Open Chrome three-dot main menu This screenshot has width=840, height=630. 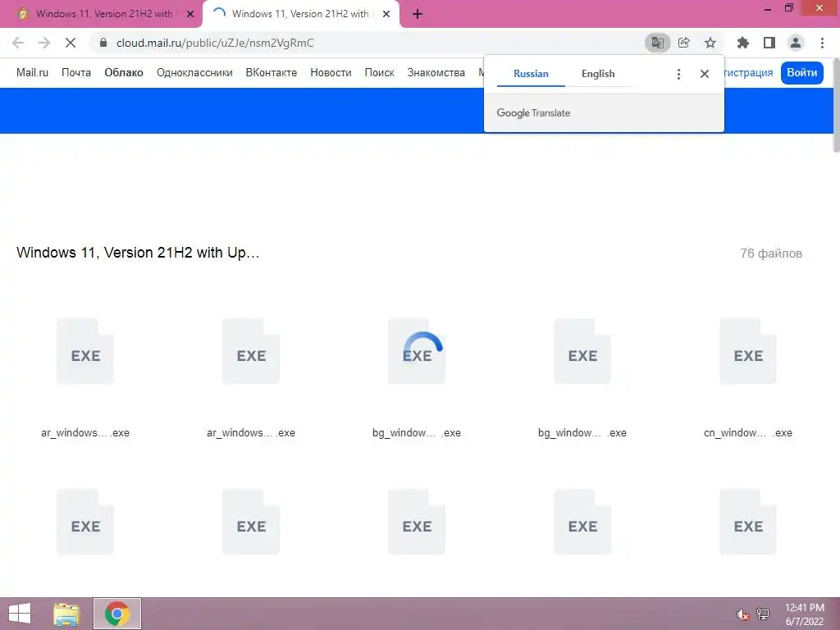click(822, 43)
